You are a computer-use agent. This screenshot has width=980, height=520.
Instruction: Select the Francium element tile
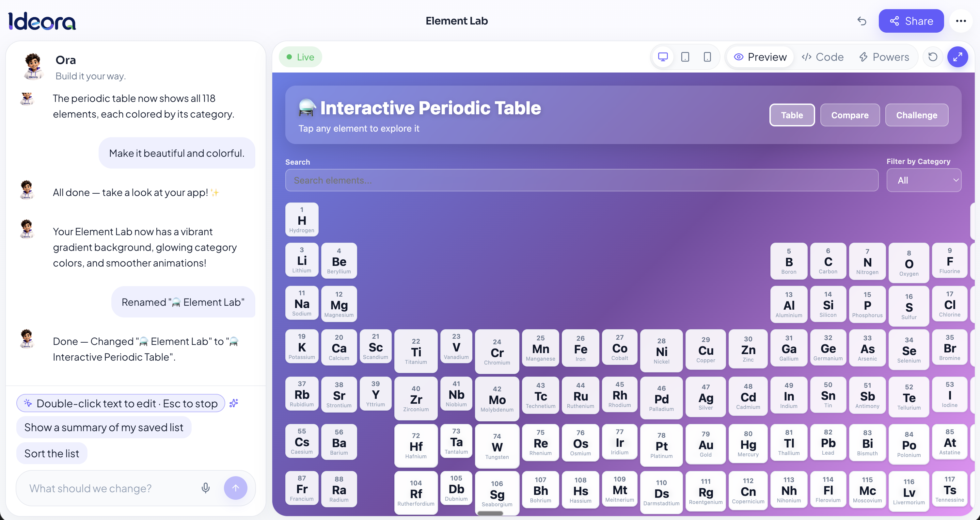pyautogui.click(x=302, y=488)
